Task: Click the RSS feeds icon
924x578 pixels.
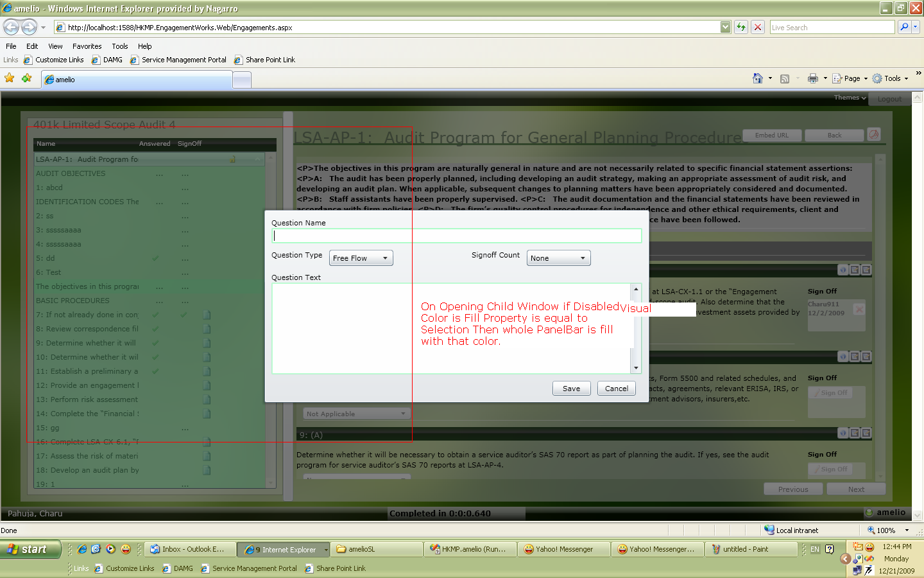Action: pyautogui.click(x=784, y=78)
